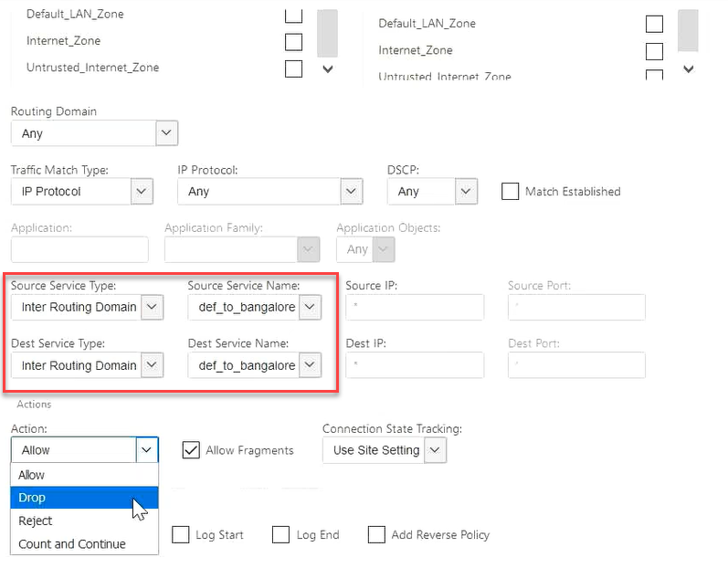
Task: Open Source Service Type dropdown
Action: [x=152, y=307]
